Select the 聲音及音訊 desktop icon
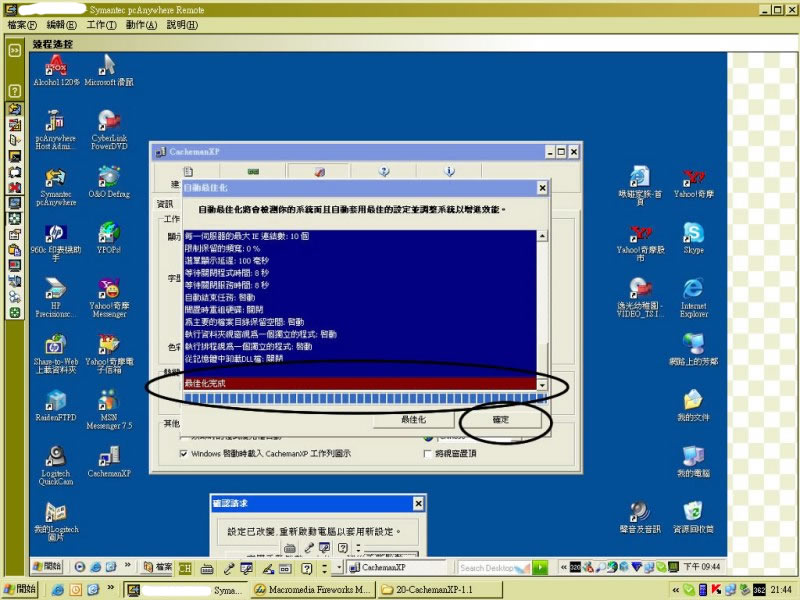 (x=640, y=517)
